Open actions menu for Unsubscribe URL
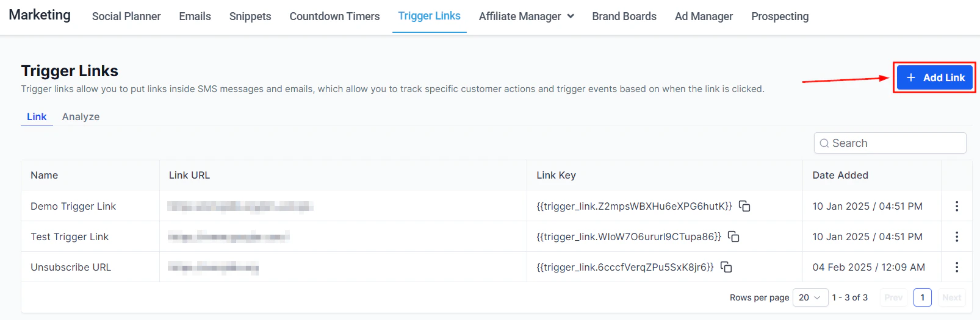980x320 pixels. [x=956, y=267]
